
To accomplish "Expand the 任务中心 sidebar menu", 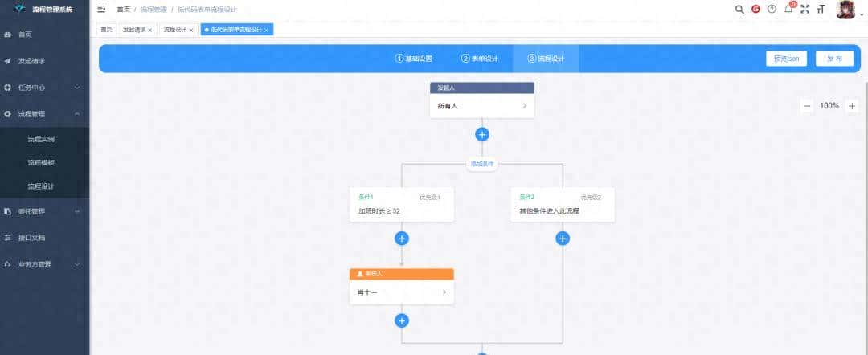I will click(44, 87).
